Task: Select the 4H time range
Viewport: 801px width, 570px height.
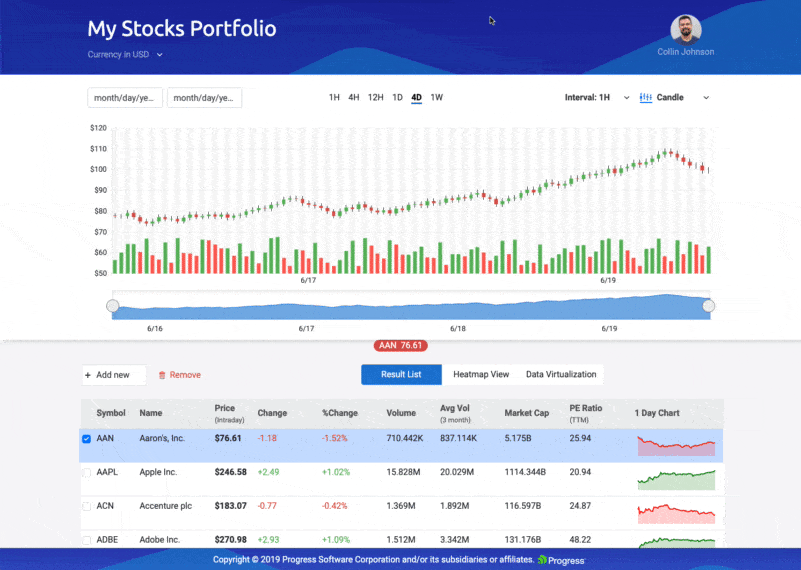Action: [354, 98]
